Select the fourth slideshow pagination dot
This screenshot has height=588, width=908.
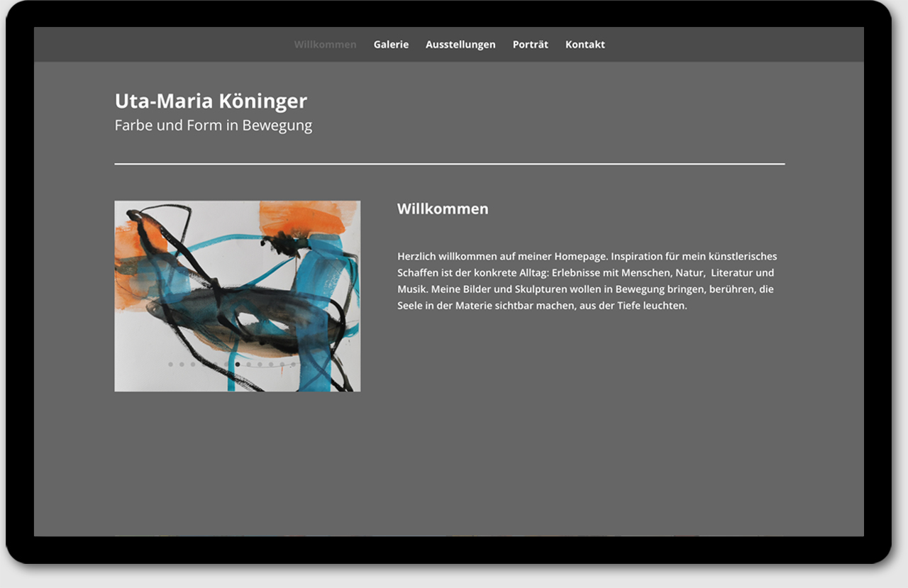coord(204,365)
